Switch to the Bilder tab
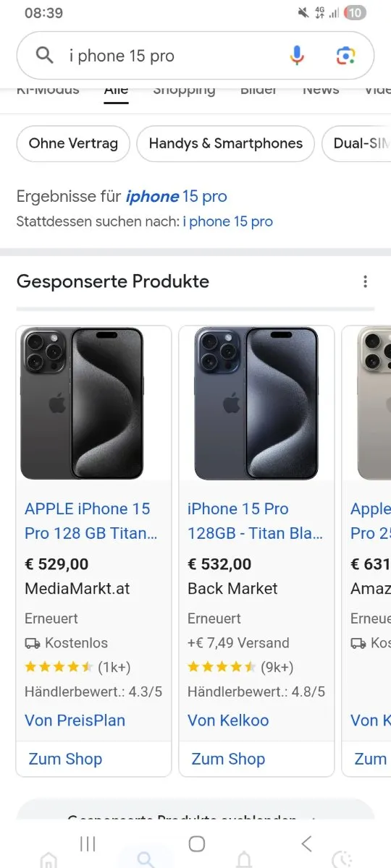 258,90
